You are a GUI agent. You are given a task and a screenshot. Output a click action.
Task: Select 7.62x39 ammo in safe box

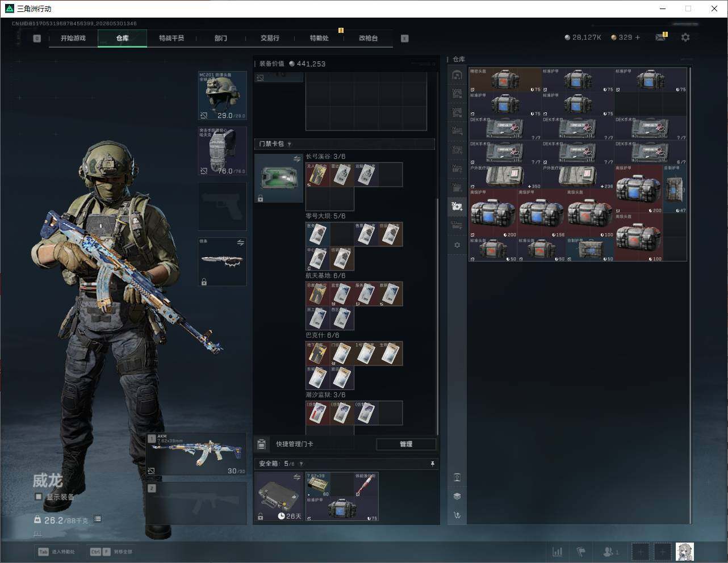pyautogui.click(x=317, y=485)
